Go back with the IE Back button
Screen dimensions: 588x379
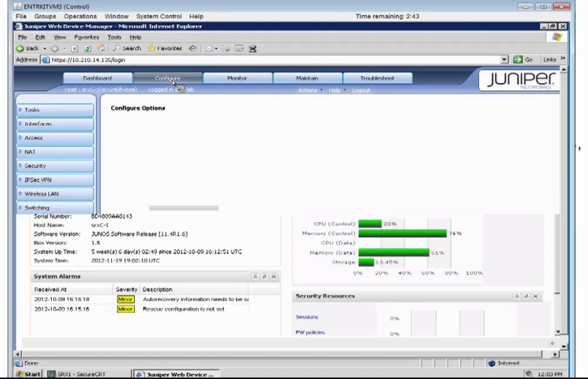click(28, 48)
